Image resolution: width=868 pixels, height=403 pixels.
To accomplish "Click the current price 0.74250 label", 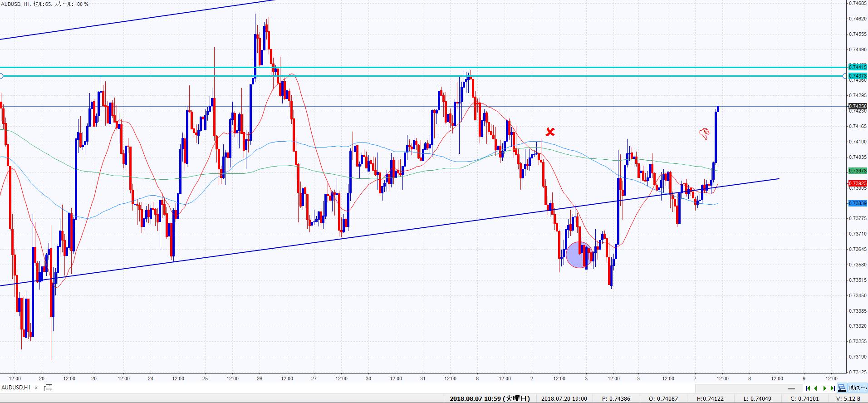I will click(x=857, y=106).
